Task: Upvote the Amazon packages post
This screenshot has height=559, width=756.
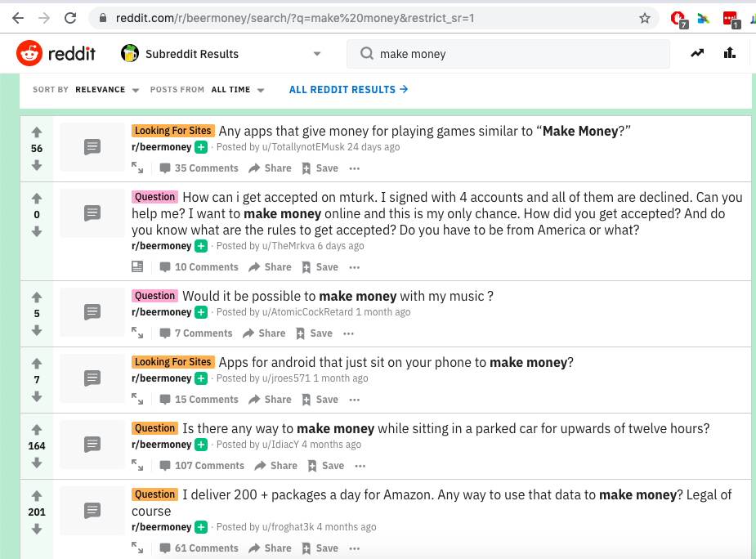Action: [x=37, y=496]
